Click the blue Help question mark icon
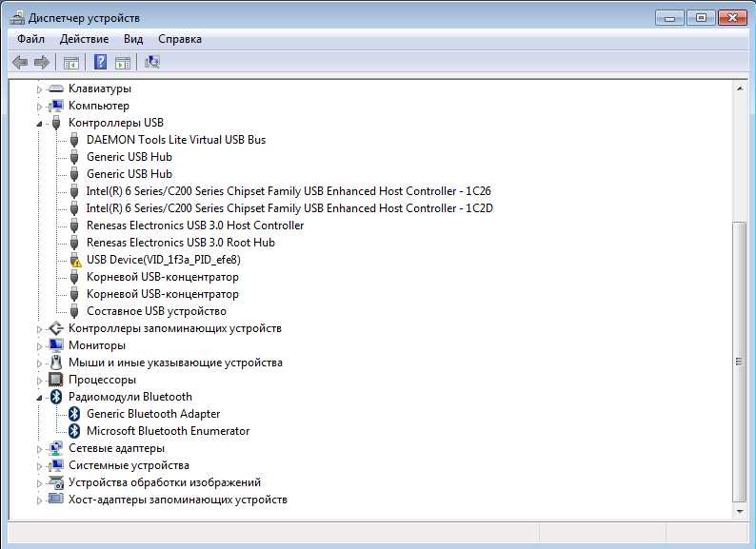 (x=100, y=62)
